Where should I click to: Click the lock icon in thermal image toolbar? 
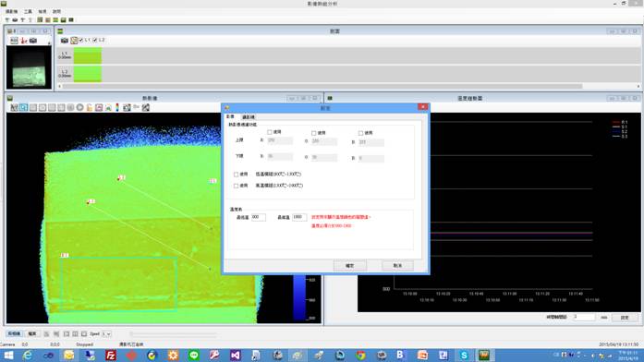click(90, 107)
